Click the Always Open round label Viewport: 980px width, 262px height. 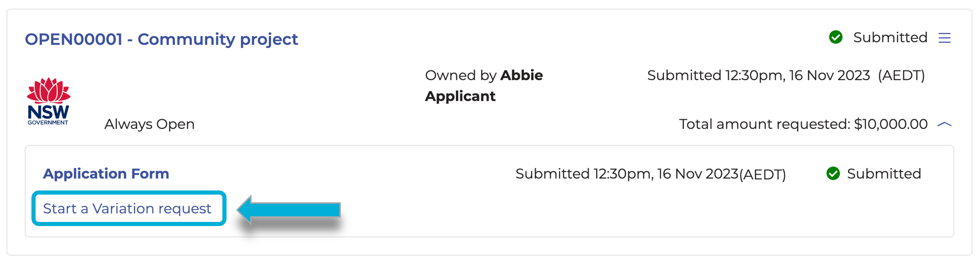pos(150,124)
